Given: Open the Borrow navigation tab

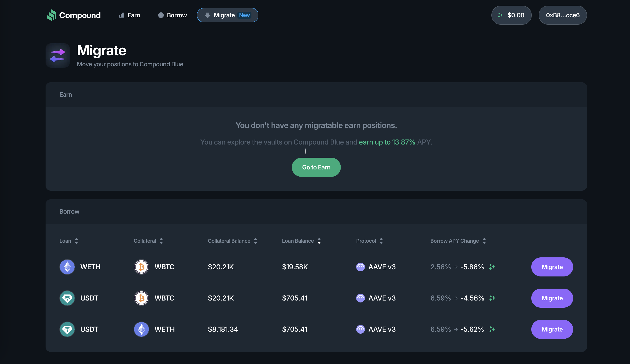Looking at the screenshot, I should click(172, 15).
